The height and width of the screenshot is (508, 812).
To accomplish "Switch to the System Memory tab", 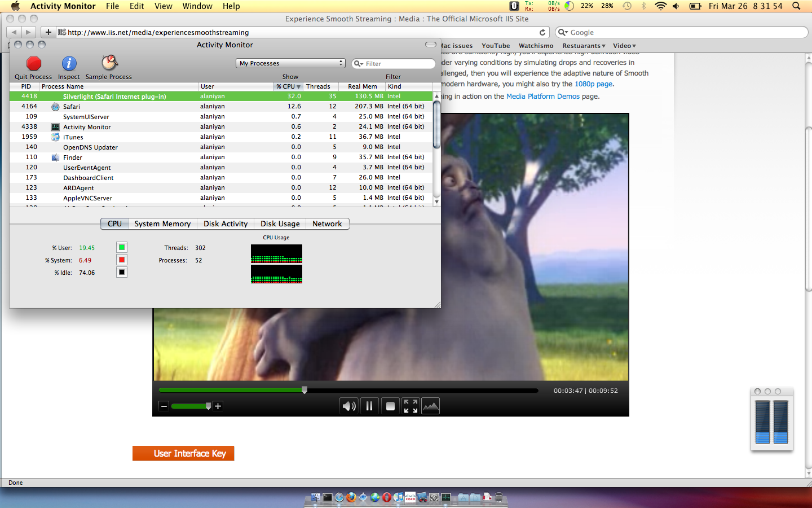I will tap(162, 224).
